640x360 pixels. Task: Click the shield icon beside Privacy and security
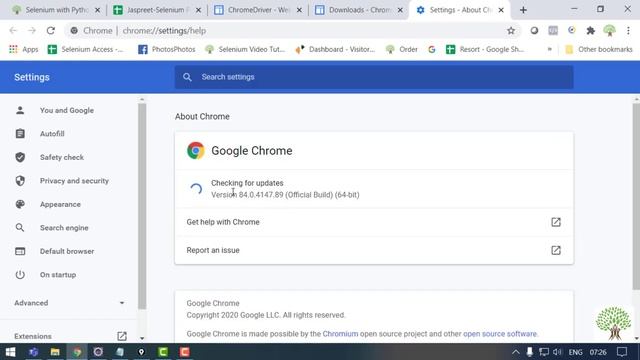20,180
